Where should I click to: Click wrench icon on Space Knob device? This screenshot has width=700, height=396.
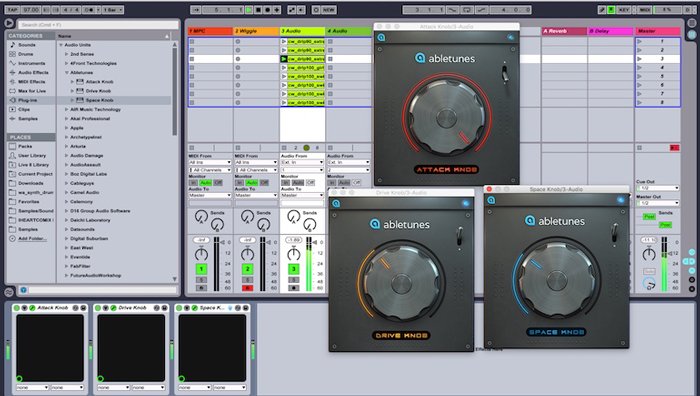pyautogui.click(x=195, y=308)
